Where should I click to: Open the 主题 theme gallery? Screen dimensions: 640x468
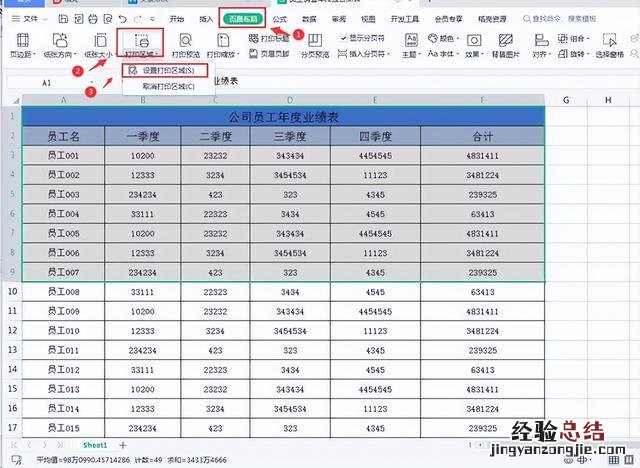(411, 45)
